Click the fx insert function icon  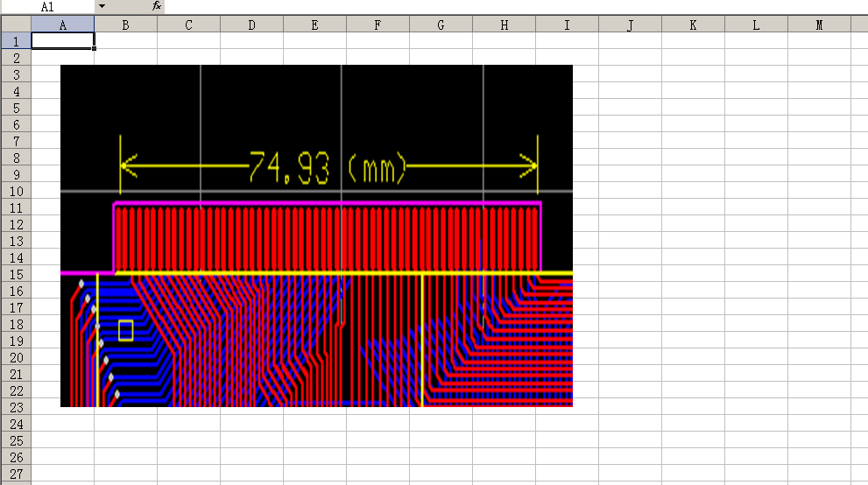coord(157,6)
